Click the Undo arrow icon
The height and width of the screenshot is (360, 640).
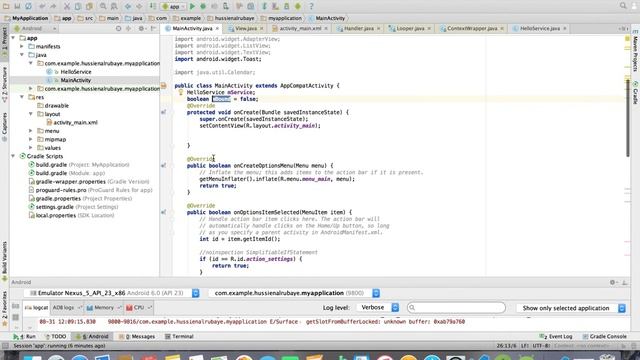coord(42,6)
